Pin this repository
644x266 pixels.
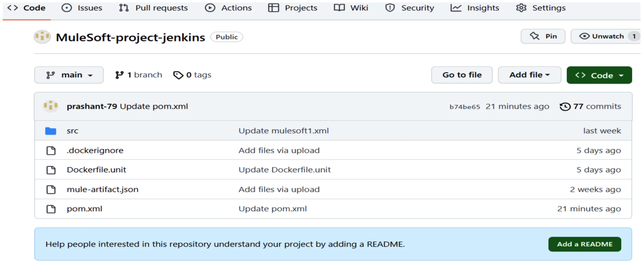pos(543,36)
